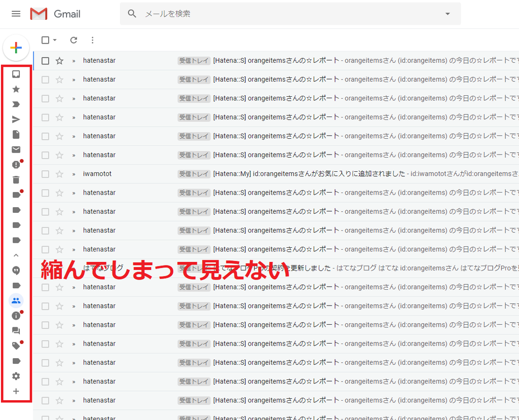Image resolution: width=519 pixels, height=420 pixels.
Task: Compose new mail with plus button
Action: 16,48
